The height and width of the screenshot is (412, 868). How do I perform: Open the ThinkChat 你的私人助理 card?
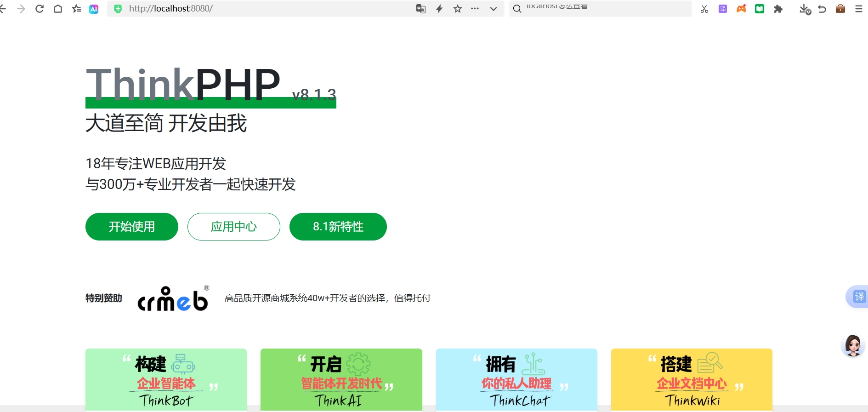516,380
